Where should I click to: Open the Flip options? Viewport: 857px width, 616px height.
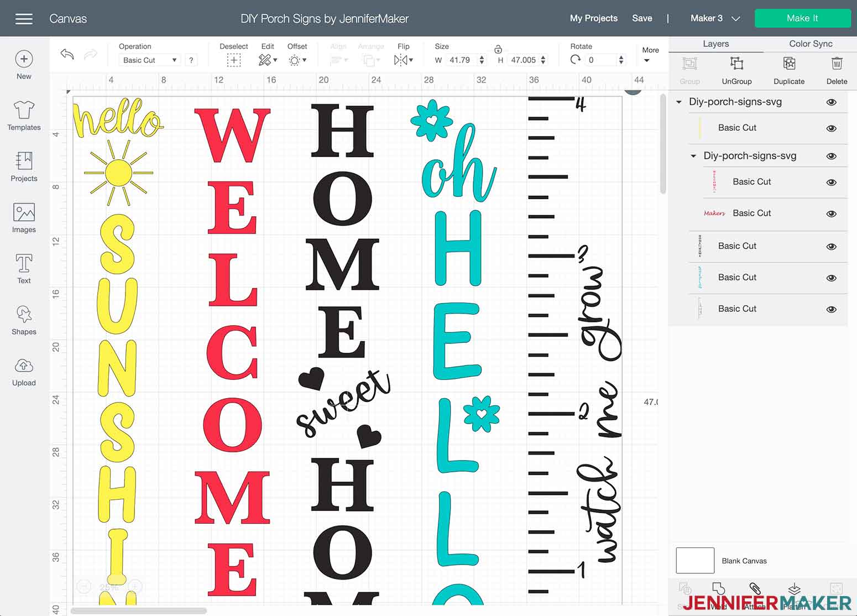coord(403,60)
